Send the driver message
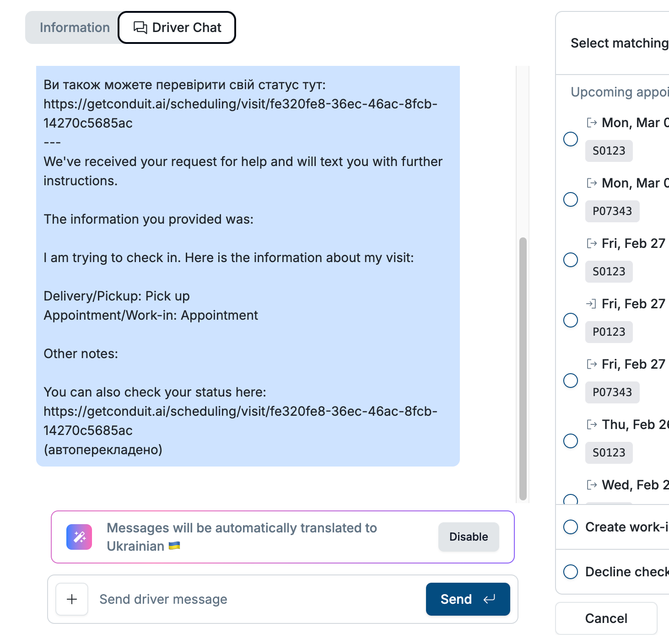This screenshot has height=644, width=669. pos(468,599)
